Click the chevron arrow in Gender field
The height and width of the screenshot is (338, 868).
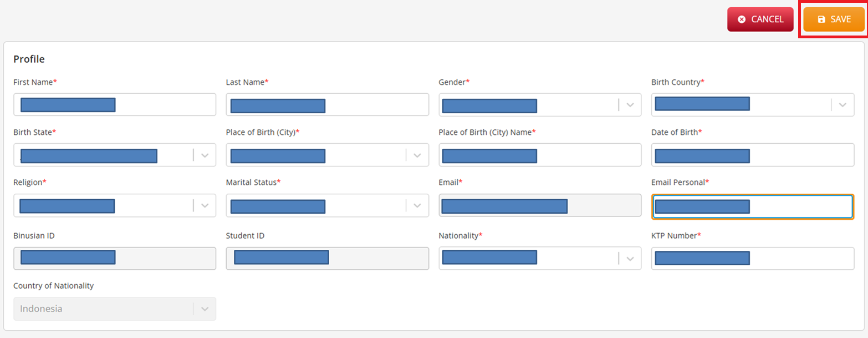click(x=630, y=105)
